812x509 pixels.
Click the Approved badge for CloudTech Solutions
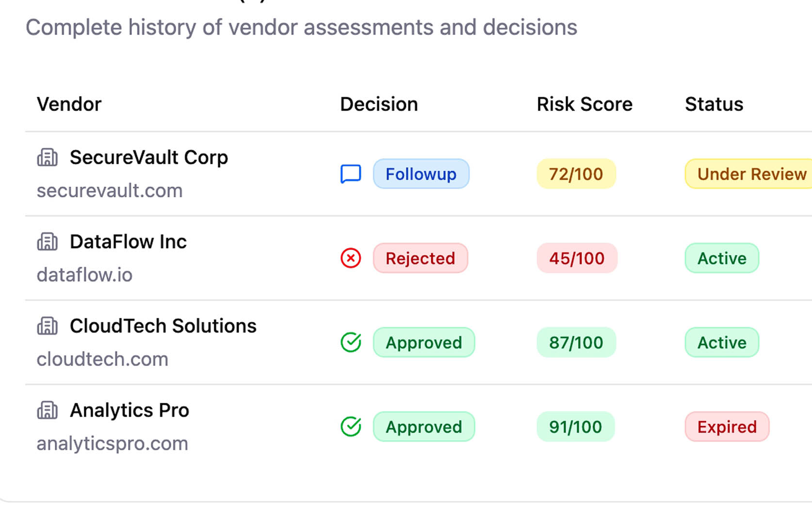click(x=423, y=343)
